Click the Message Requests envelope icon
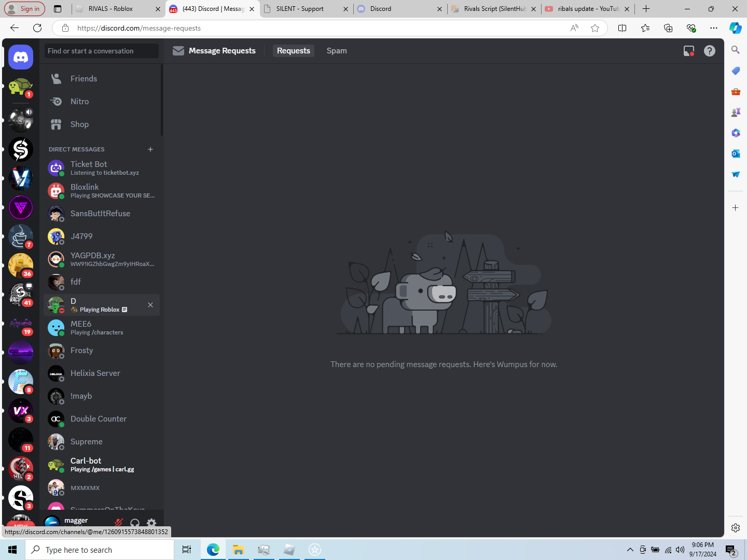Screen dimensions: 747x560 178,51
